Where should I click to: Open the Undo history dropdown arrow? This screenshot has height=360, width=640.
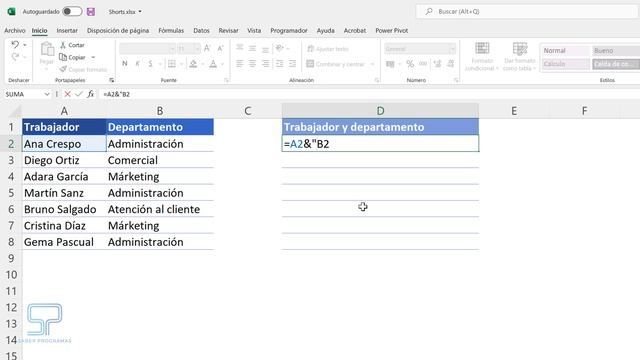24,44
